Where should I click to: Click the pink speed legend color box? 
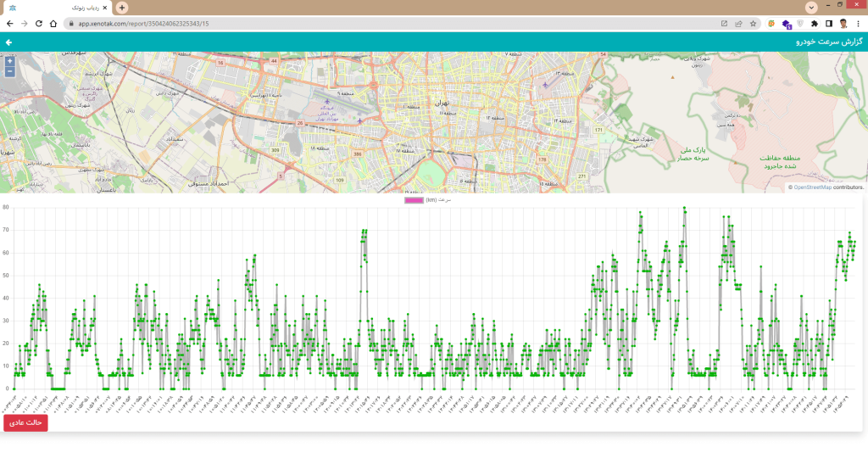(414, 200)
